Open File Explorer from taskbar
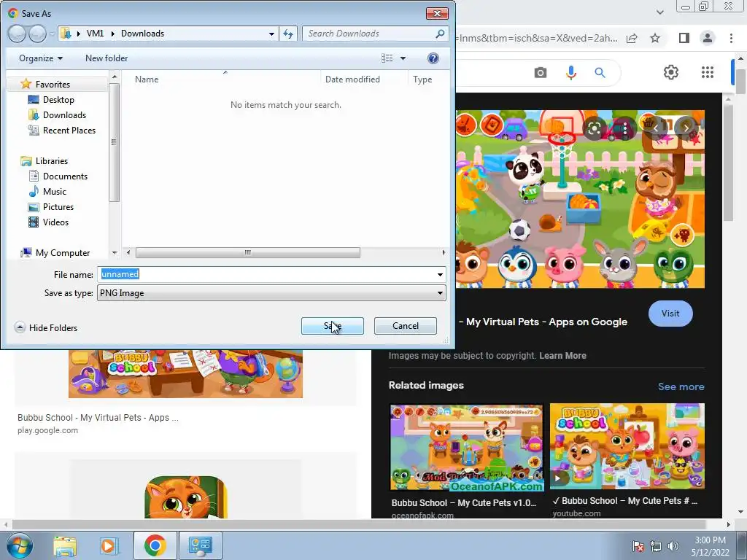Viewport: 747px width, 560px height. point(65,545)
